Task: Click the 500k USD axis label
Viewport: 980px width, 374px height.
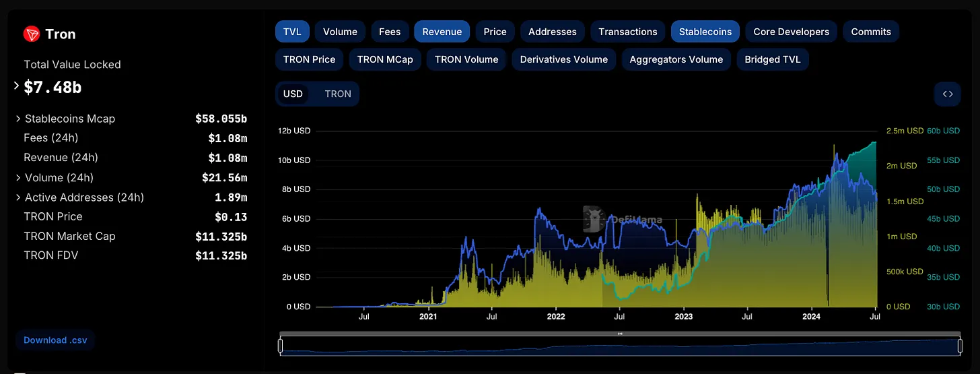Action: pyautogui.click(x=905, y=272)
